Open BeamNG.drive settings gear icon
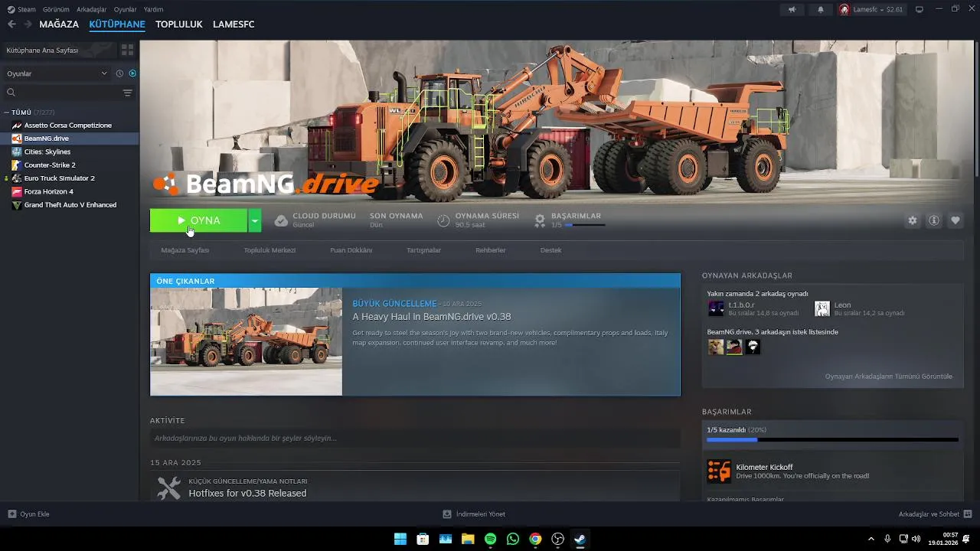Viewport: 980px width, 551px height. [913, 220]
